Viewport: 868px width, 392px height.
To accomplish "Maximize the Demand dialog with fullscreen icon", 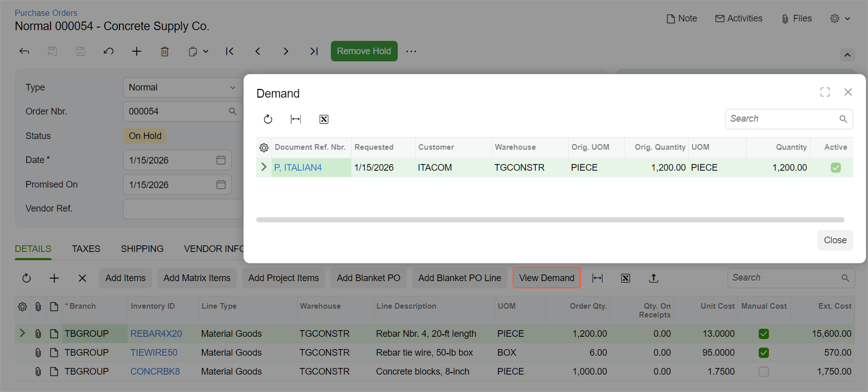I will (x=825, y=92).
